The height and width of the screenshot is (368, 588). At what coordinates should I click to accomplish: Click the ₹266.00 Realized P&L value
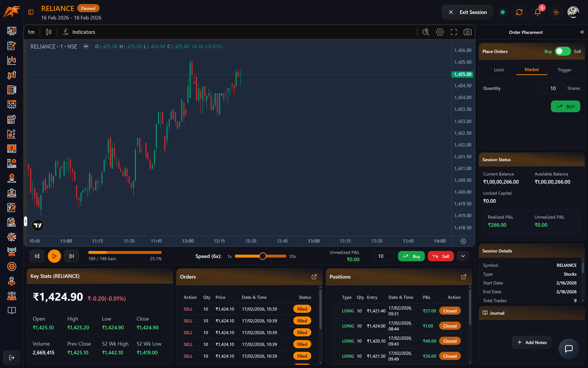[x=497, y=225]
